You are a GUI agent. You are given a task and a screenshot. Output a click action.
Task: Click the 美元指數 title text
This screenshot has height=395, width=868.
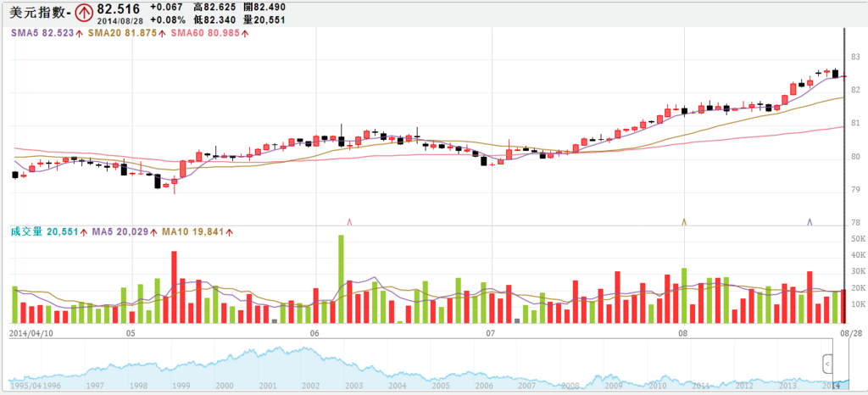(39, 12)
